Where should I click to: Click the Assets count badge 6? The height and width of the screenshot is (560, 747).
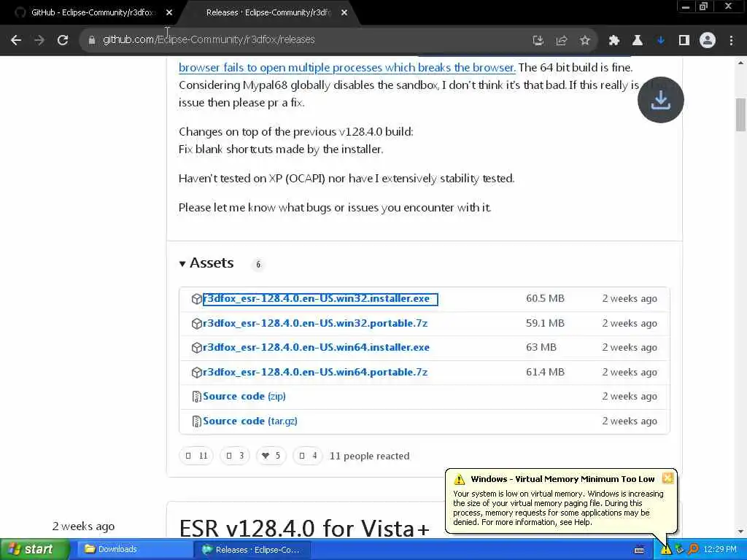point(258,264)
